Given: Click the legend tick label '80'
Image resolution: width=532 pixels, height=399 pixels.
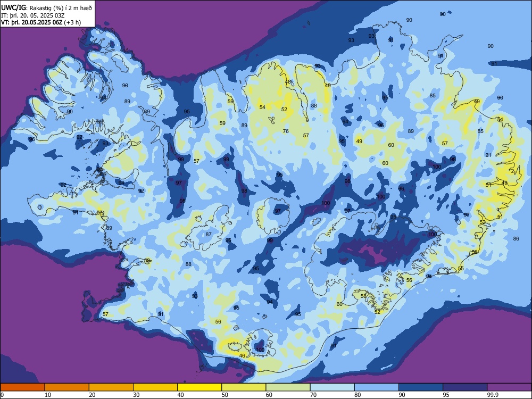Looking at the screenshot, I should click(358, 395).
